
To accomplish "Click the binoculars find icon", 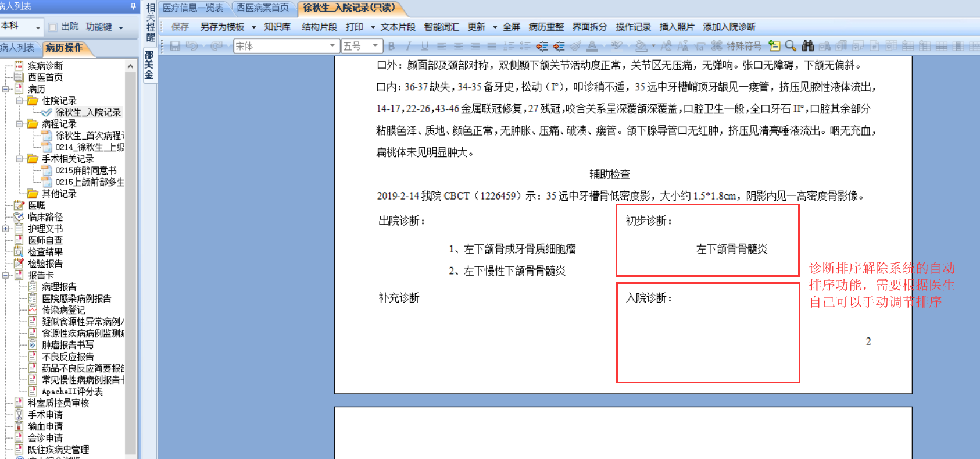I will coord(807,46).
